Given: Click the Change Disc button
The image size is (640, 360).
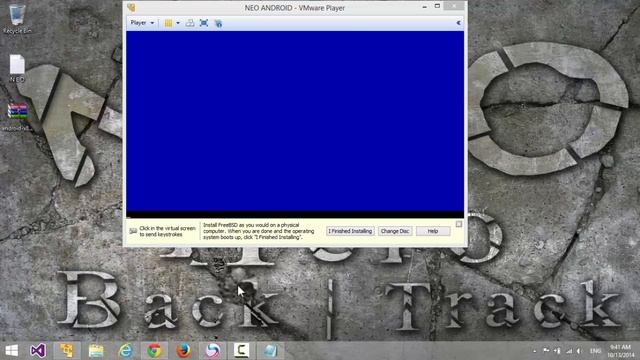Looking at the screenshot, I should click(x=395, y=231).
